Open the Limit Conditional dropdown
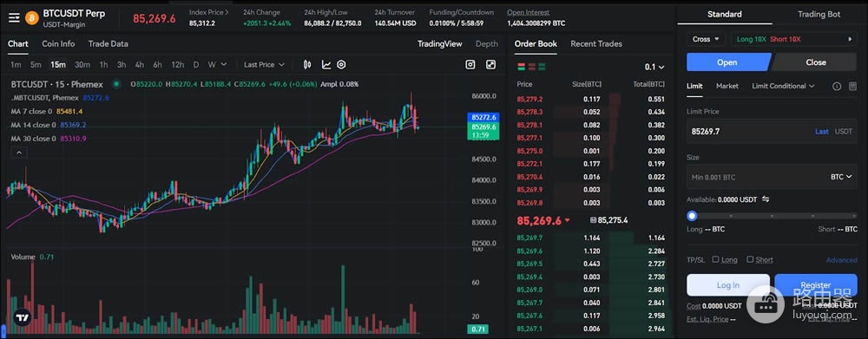Viewport: 868px width, 339px height. pos(783,87)
